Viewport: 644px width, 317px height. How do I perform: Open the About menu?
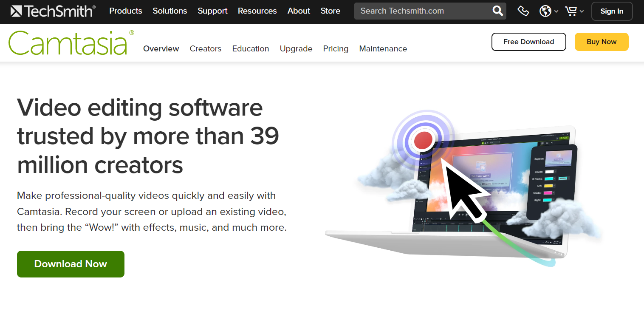pyautogui.click(x=299, y=11)
